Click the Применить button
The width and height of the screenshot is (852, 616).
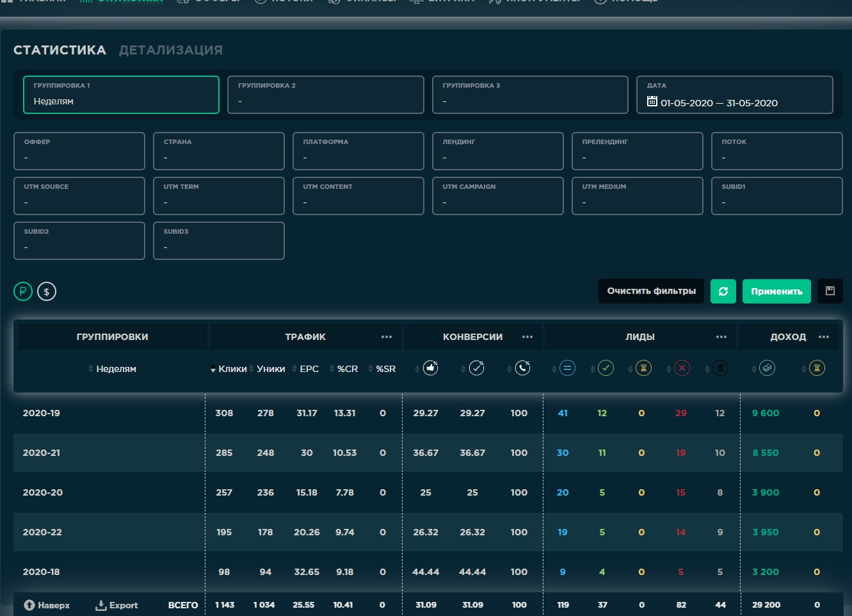point(776,291)
